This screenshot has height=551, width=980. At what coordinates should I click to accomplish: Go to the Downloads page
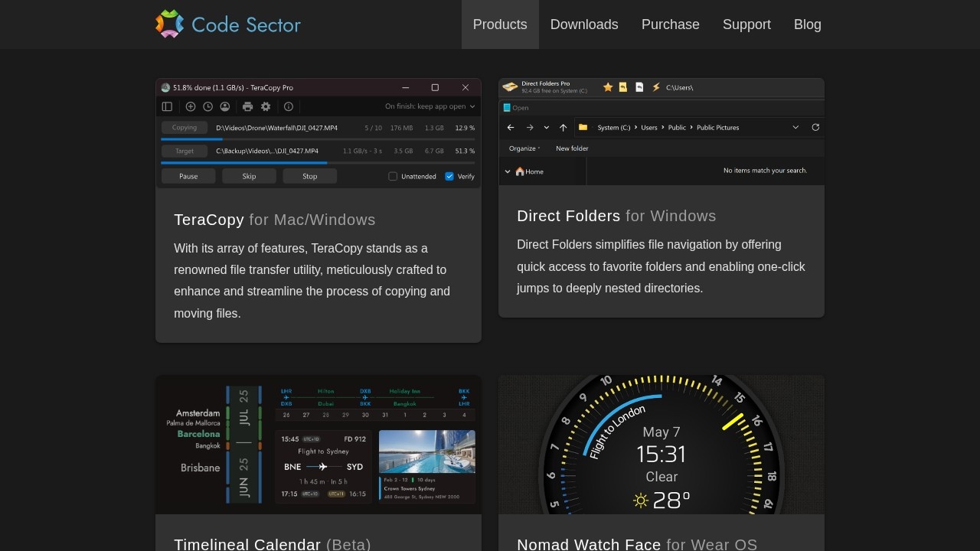coord(584,24)
